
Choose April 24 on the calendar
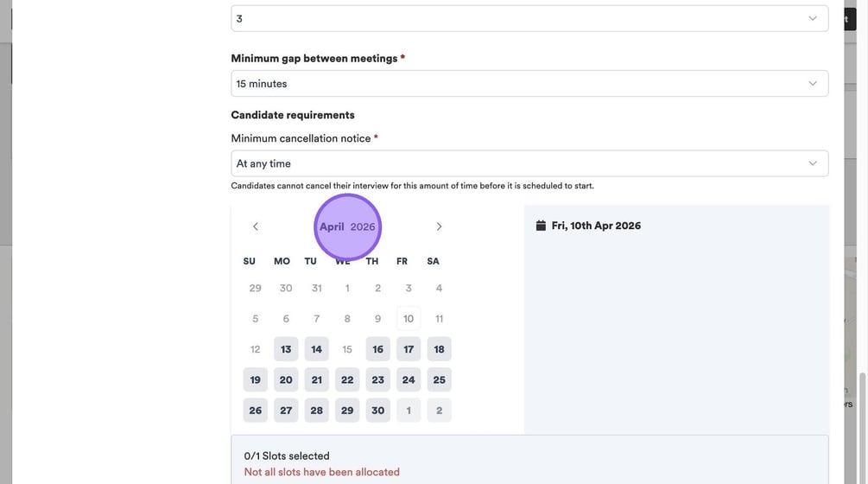pos(409,379)
